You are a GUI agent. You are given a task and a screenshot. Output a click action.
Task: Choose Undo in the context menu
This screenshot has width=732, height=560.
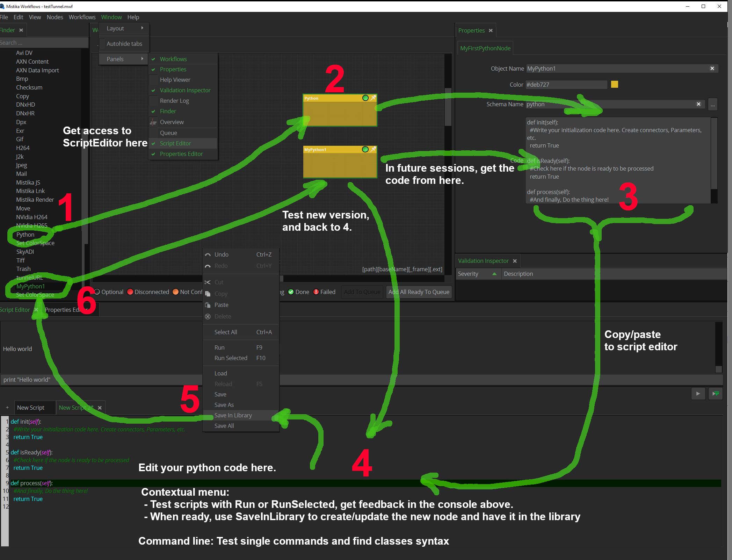241,254
